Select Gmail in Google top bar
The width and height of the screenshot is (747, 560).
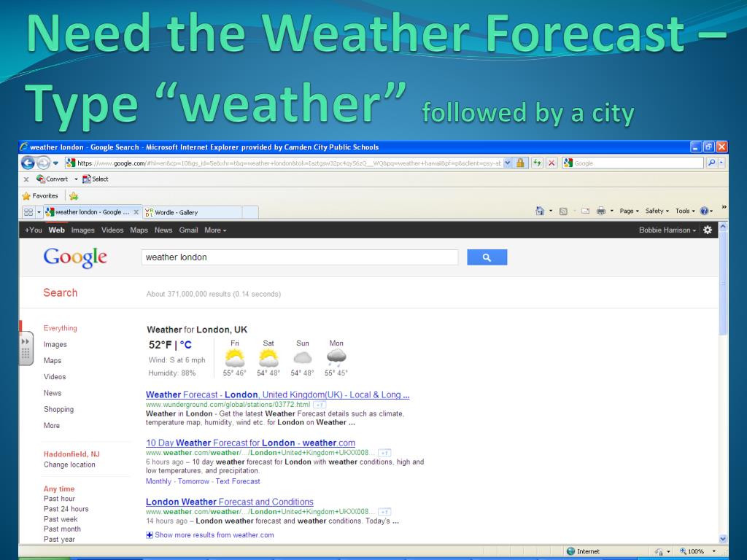click(188, 230)
